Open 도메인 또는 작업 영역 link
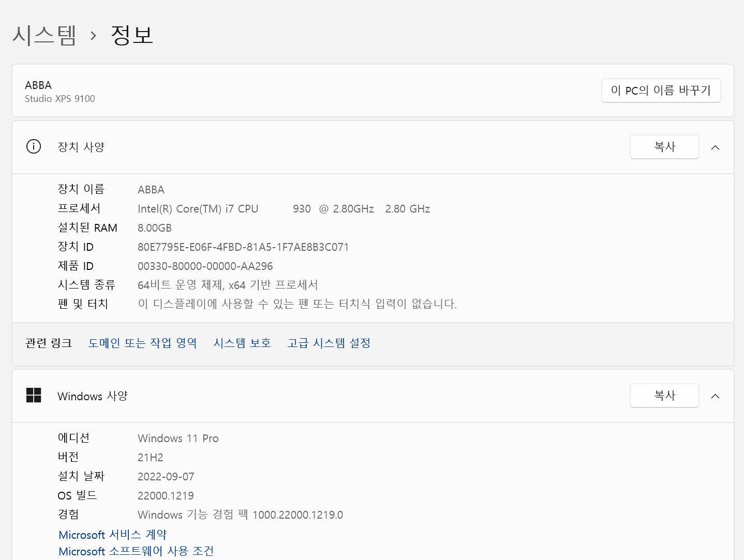 click(x=143, y=343)
